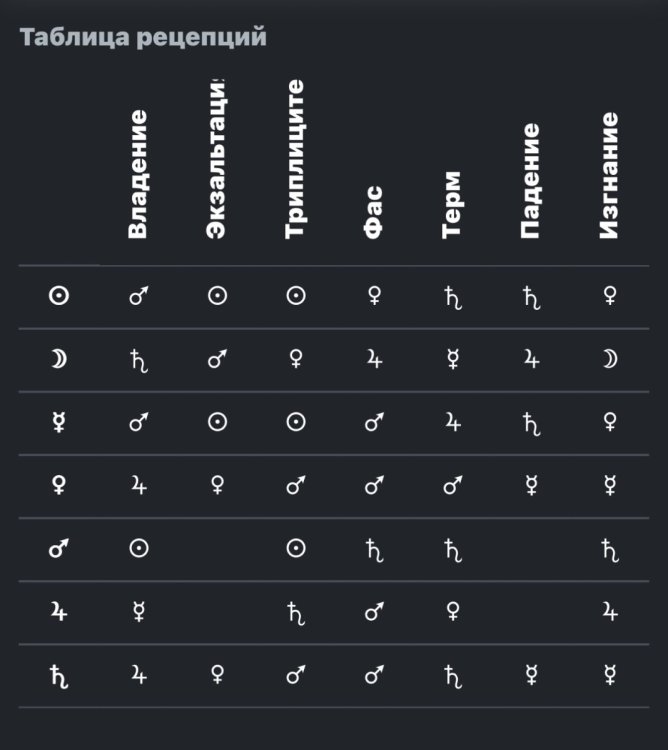
Task: Click Mercury glyph in Jupiter row Владение column
Action: [x=138, y=613]
